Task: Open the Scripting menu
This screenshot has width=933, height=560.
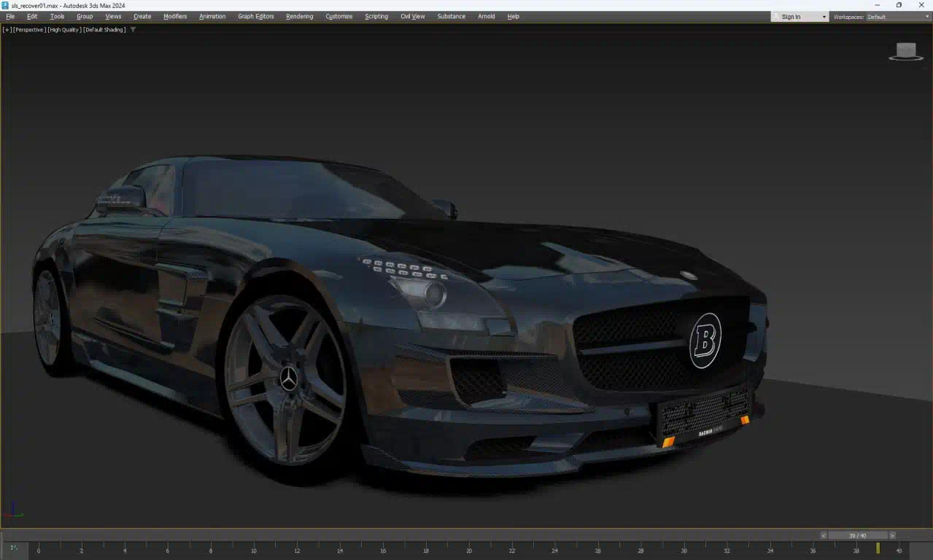Action: [x=376, y=16]
